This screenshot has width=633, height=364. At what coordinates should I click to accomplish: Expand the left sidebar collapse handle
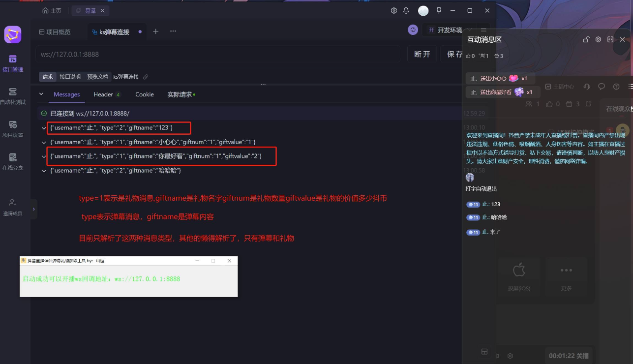pyautogui.click(x=33, y=209)
